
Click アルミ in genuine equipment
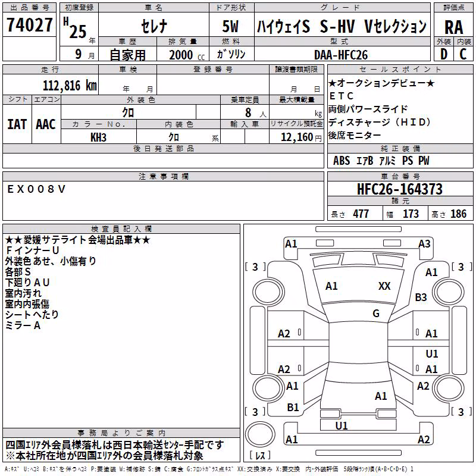point(387,161)
